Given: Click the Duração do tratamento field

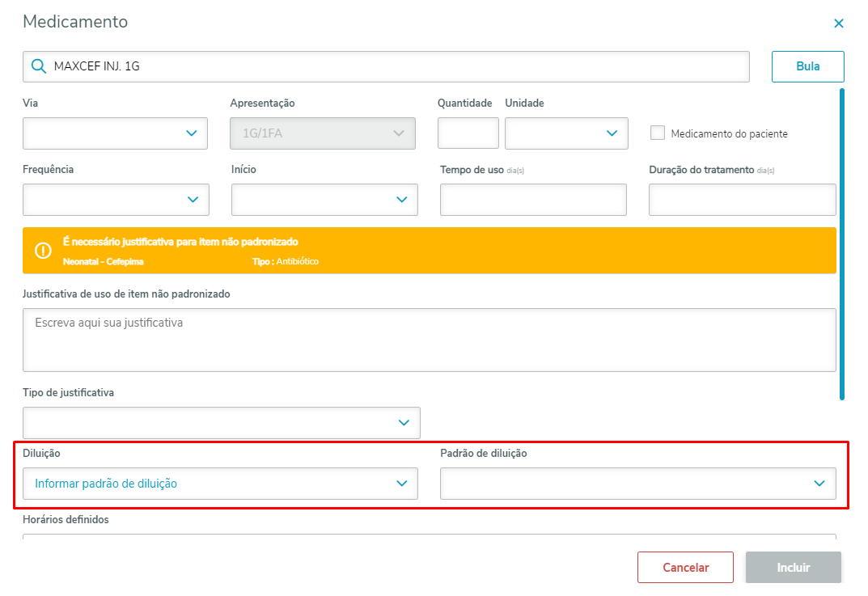Looking at the screenshot, I should pyautogui.click(x=742, y=200).
